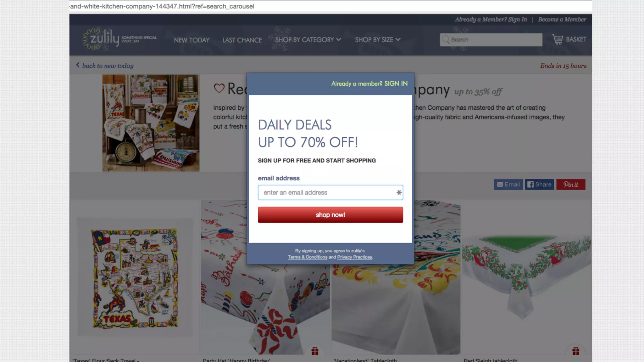
Task: Go back to new today
Action: point(105,65)
